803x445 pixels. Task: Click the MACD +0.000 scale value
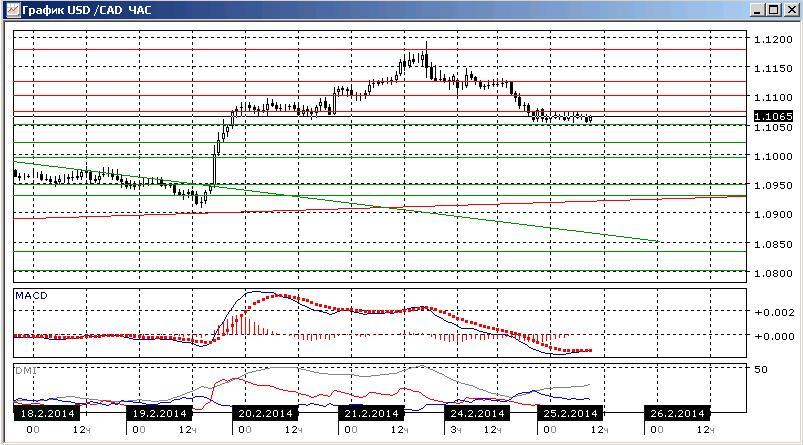point(774,336)
